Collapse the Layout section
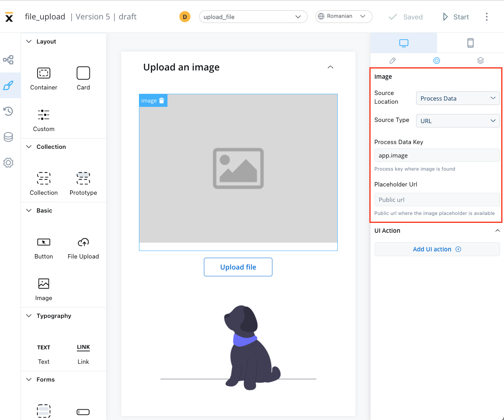This screenshot has width=504, height=420. pos(29,41)
